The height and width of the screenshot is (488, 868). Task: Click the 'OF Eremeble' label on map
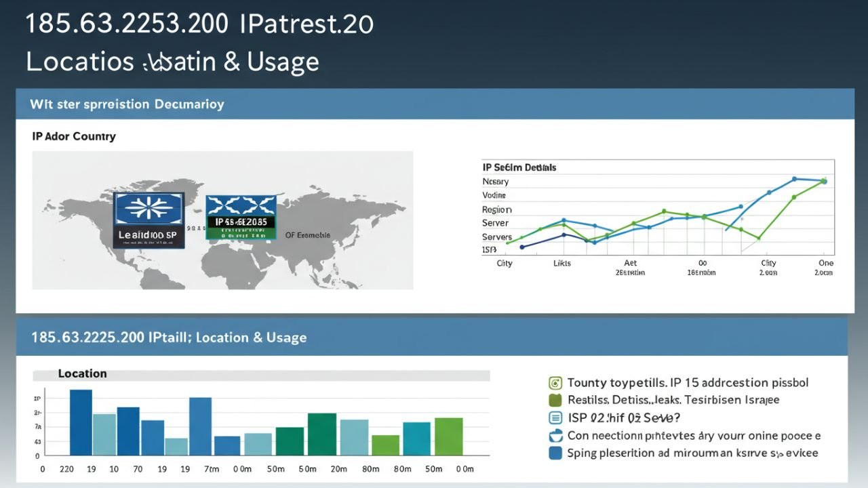coord(307,235)
